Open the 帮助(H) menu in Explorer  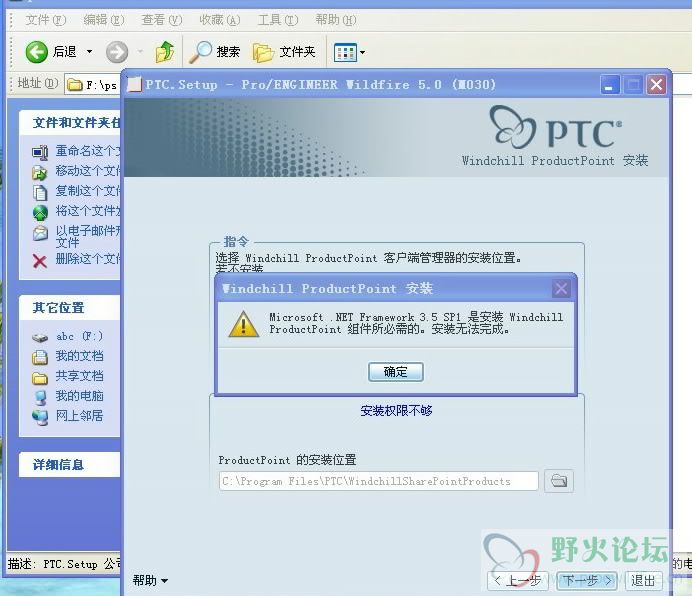(x=335, y=20)
